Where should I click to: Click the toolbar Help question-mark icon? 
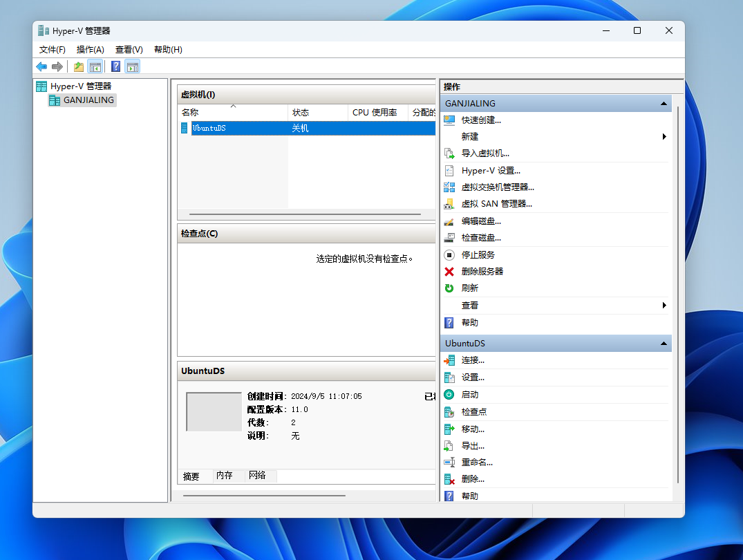click(x=115, y=67)
